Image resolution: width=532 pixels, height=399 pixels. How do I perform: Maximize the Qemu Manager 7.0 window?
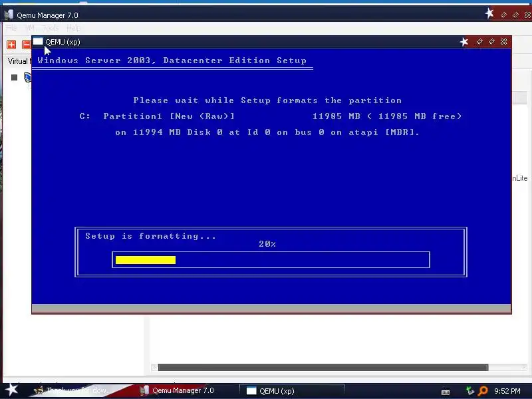click(516, 15)
